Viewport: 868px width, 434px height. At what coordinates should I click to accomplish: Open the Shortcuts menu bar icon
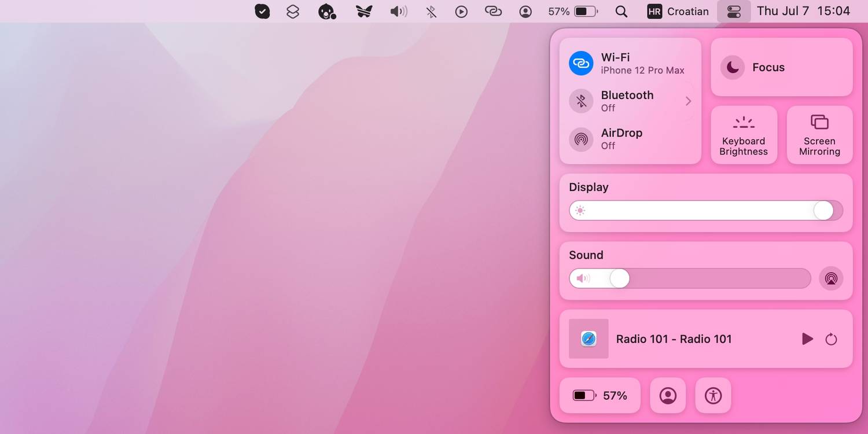coord(293,12)
